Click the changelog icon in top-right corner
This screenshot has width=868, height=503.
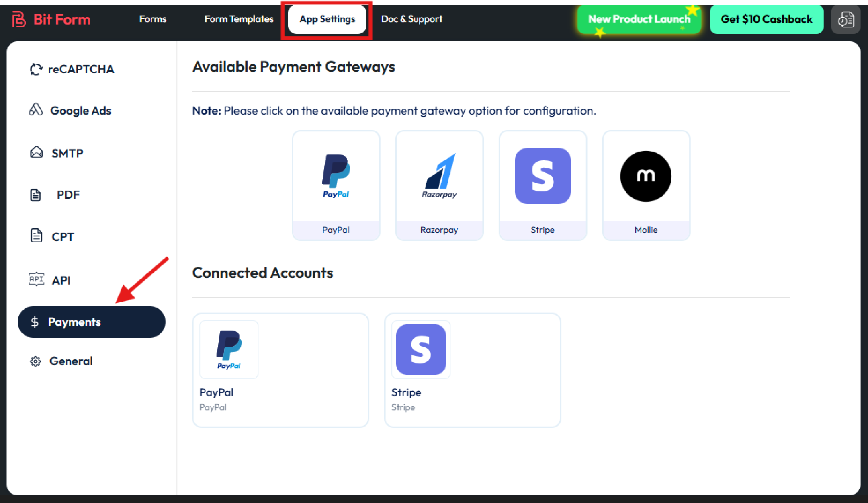845,19
